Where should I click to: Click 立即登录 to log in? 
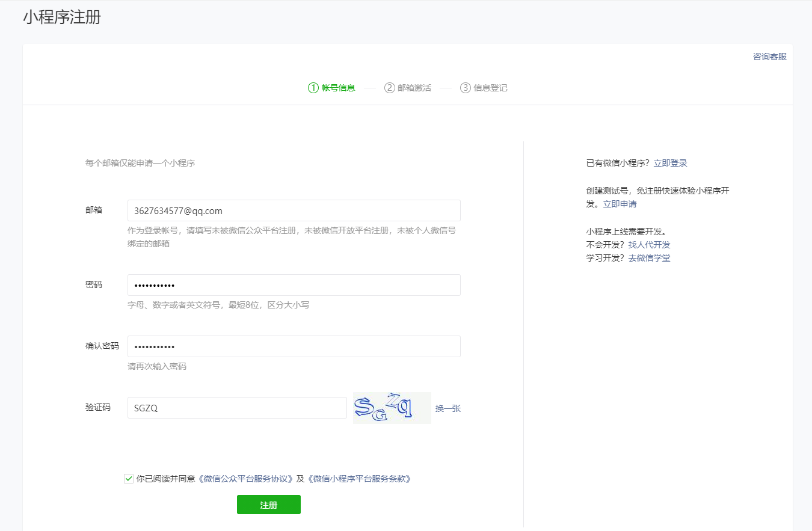click(670, 162)
